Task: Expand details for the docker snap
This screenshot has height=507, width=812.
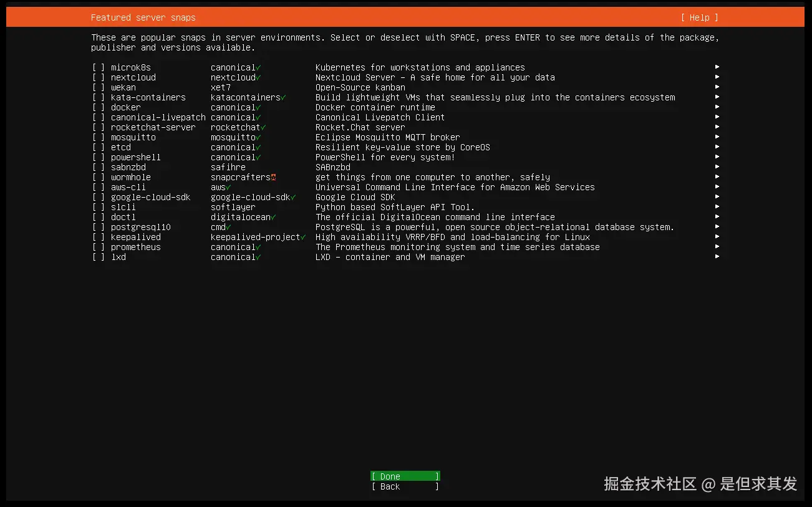Action: pos(717,107)
